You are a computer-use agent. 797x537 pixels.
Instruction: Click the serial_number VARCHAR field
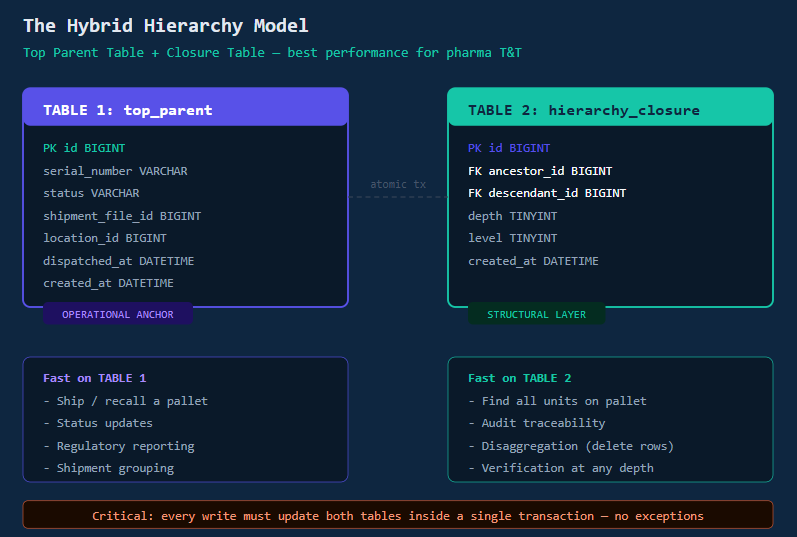(x=115, y=171)
